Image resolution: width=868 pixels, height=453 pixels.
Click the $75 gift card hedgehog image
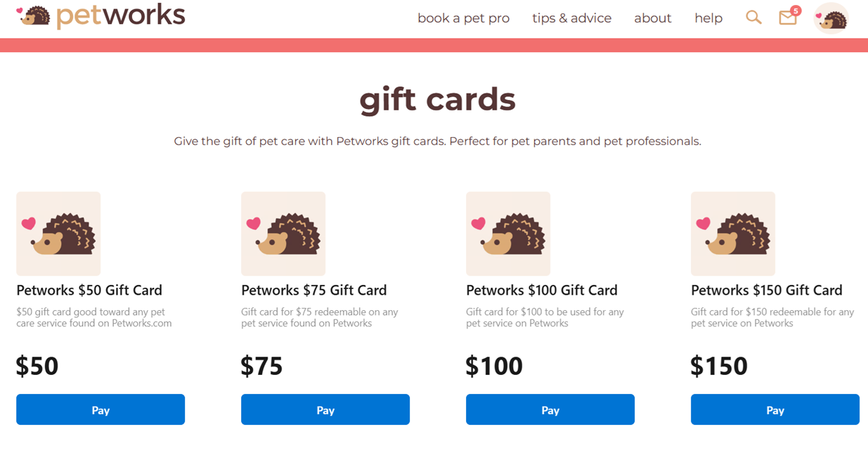coord(283,233)
